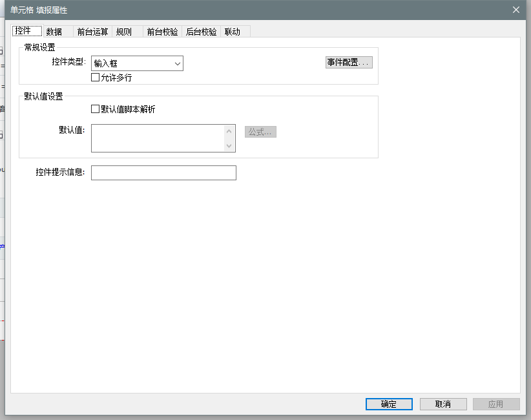The width and height of the screenshot is (531, 420).
Task: Open 事件配置... event configuration
Action: tap(349, 63)
